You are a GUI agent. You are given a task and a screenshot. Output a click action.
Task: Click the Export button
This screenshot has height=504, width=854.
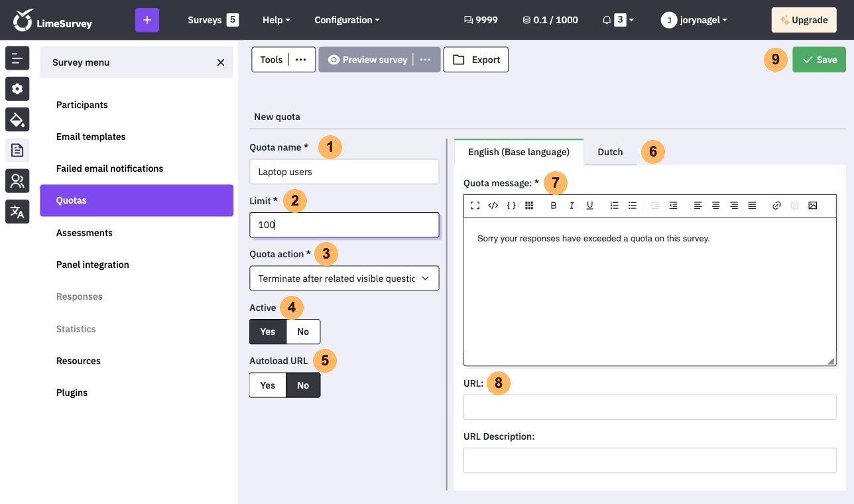[x=476, y=60]
